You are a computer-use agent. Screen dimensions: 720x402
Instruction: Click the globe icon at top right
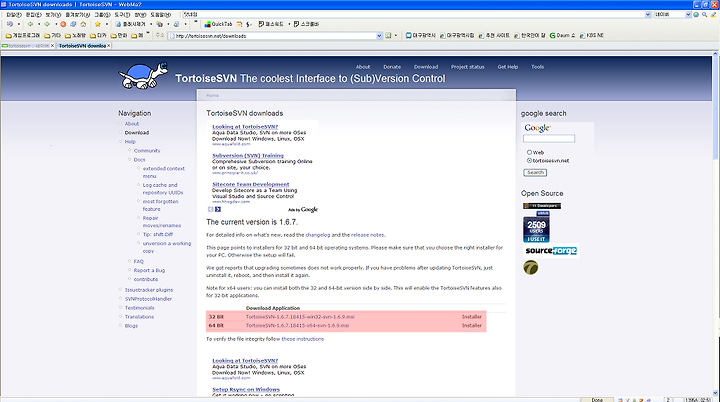click(696, 15)
